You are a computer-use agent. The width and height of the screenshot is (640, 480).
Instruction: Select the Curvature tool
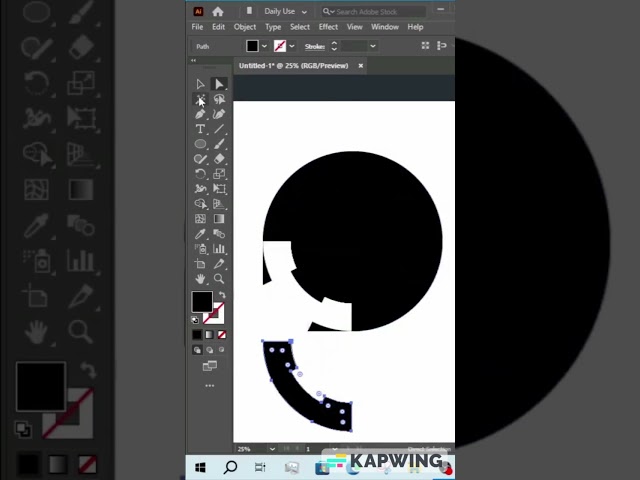click(x=219, y=114)
